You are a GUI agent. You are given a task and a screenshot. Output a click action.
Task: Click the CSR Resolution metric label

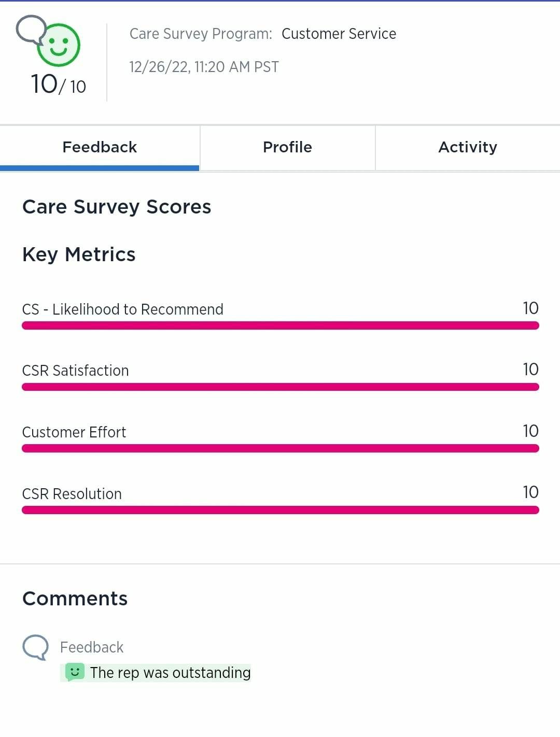coord(72,494)
